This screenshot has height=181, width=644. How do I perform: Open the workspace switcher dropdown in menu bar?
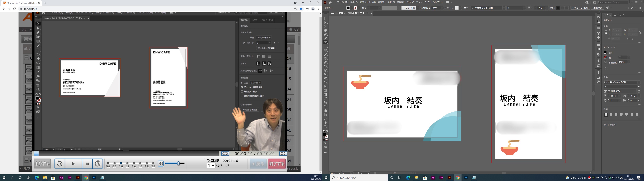tap(449, 2)
